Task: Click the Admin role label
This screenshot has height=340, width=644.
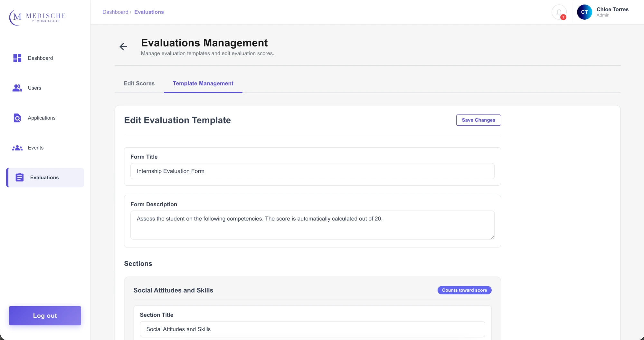Action: click(x=603, y=15)
